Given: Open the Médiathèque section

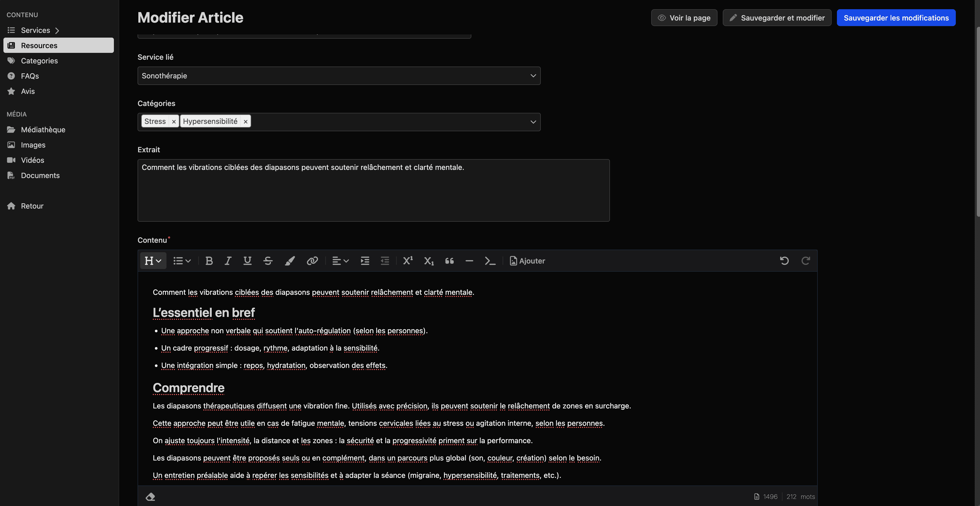Looking at the screenshot, I should [x=43, y=129].
